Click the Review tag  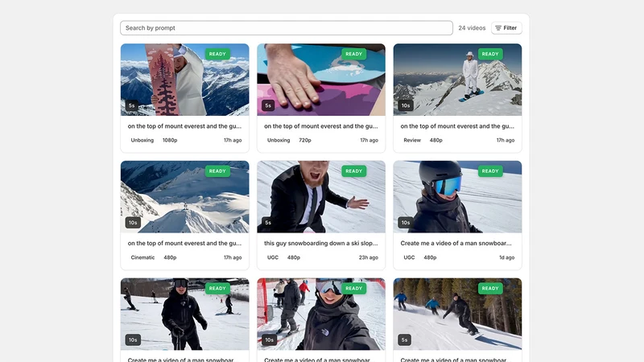(x=412, y=140)
